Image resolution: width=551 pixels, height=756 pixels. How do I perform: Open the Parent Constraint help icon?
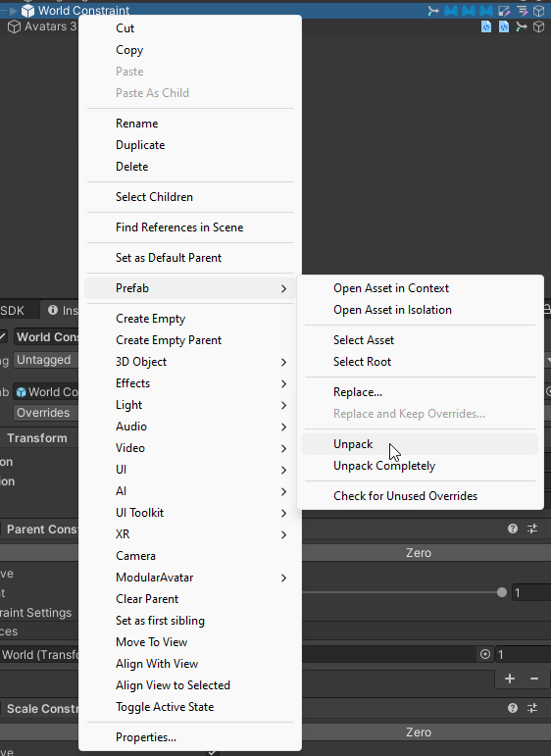(513, 529)
